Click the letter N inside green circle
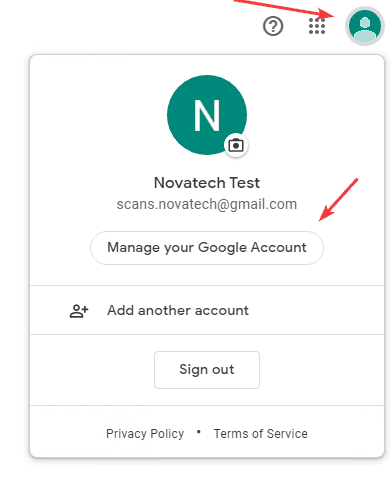This screenshot has width=391, height=486. 207,115
